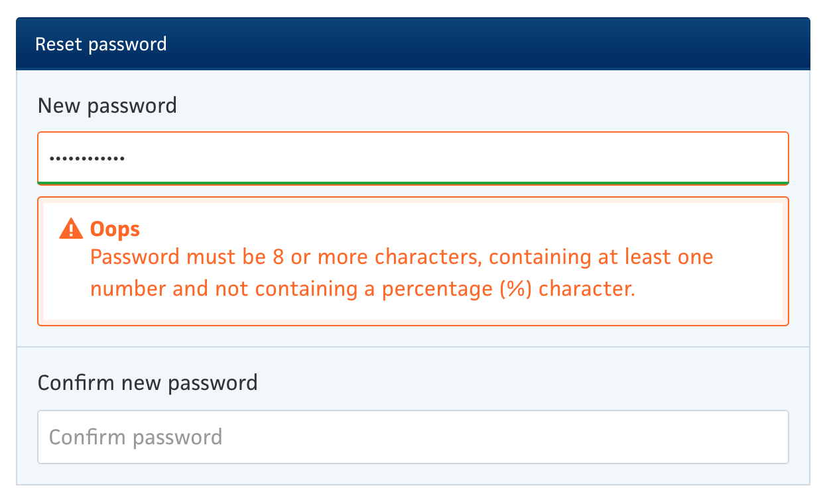Click the divider above Confirm new password
The image size is (829, 504).
pyautogui.click(x=413, y=347)
